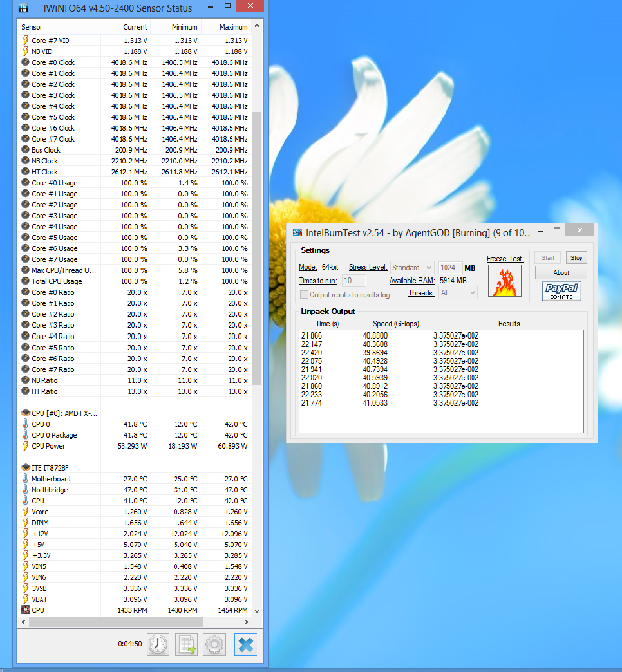622x672 pixels.
Task: Click thermometer icon beside Northbridge row
Action: (26, 489)
